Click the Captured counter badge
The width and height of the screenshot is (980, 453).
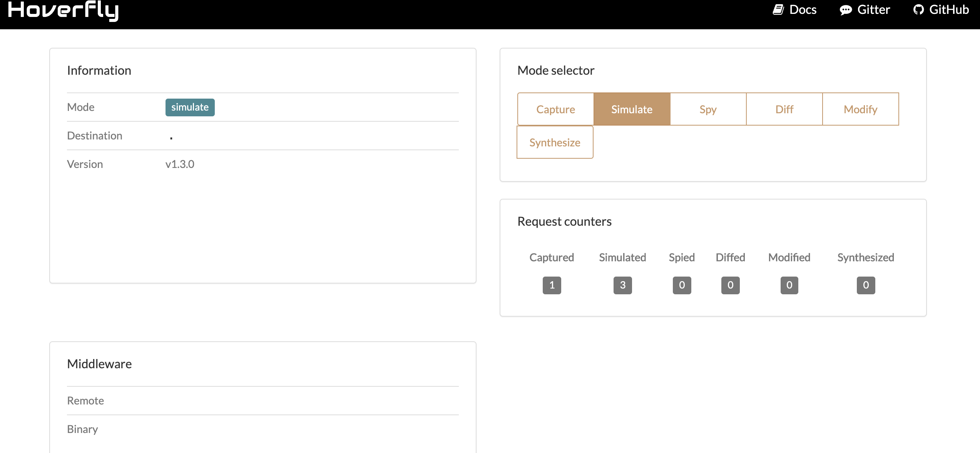(552, 285)
